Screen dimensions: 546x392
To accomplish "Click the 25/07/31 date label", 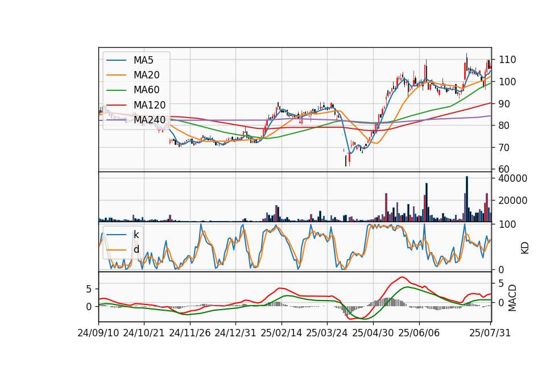I will pyautogui.click(x=490, y=333).
